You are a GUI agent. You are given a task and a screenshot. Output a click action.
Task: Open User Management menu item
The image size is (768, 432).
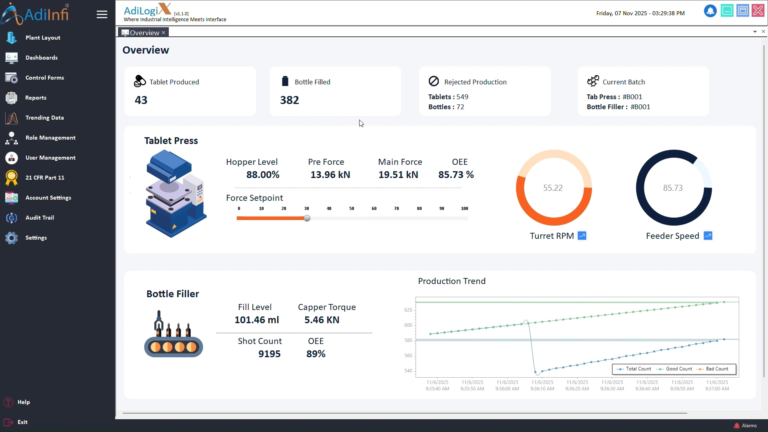click(50, 158)
